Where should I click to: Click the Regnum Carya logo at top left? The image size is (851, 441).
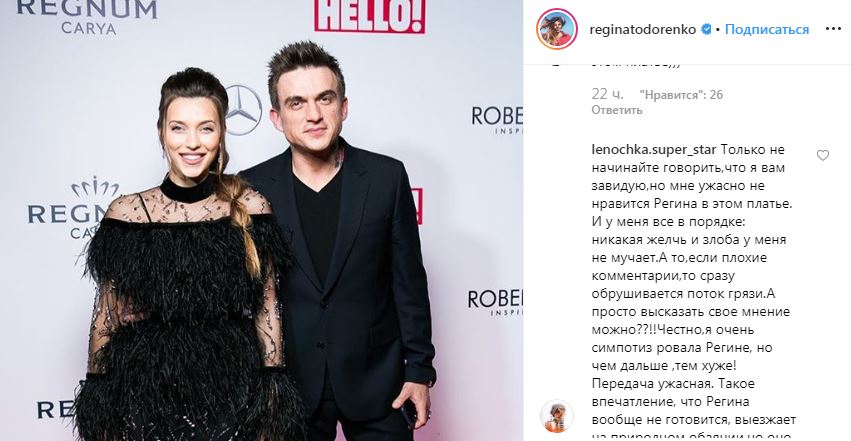pos(87,17)
